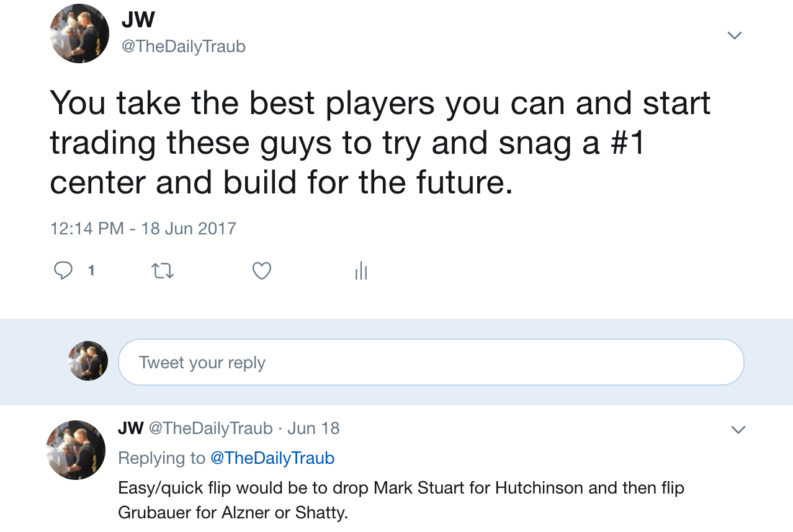Viewport: 793px width, 532px height.
Task: Expand the main tweet's chevron menu
Action: (734, 35)
